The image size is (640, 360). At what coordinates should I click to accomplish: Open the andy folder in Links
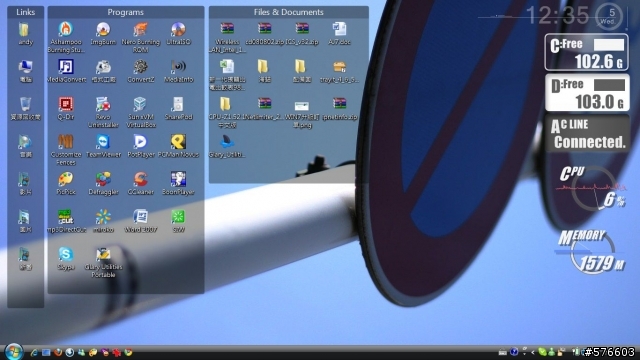pos(25,33)
